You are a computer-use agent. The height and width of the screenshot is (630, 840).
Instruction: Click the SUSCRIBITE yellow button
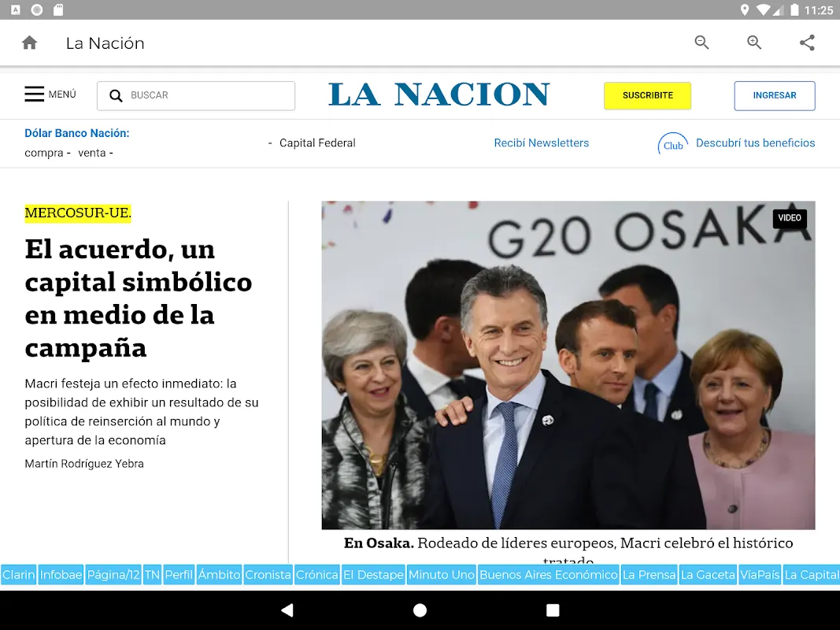[647, 95]
